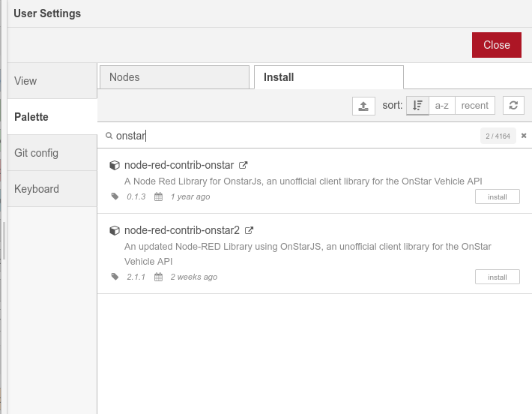Screen dimensions: 532x414
Task: Click the 'A Node Red Library for OnstarJs' description
Action: (x=303, y=181)
